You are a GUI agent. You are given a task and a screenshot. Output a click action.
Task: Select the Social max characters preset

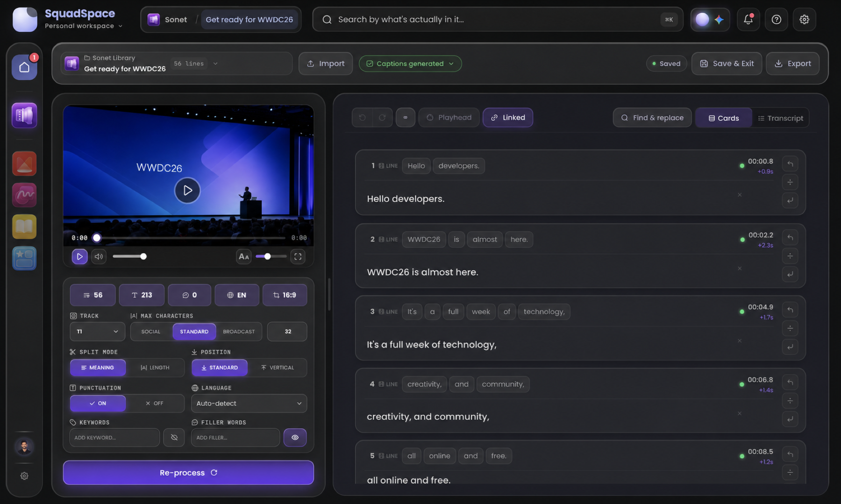tap(151, 332)
